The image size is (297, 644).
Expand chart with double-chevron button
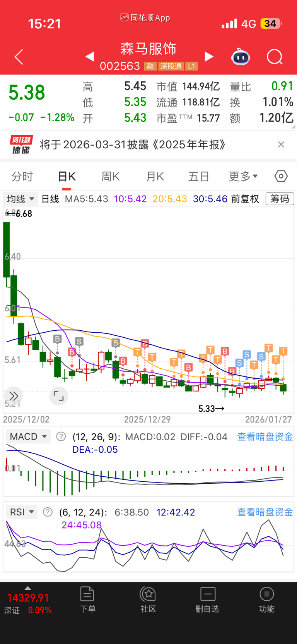pyautogui.click(x=14, y=396)
